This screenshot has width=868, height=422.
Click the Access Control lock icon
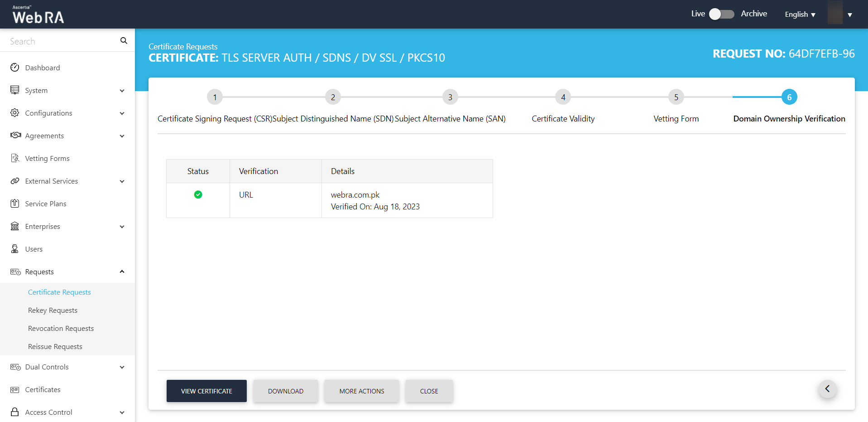point(15,412)
